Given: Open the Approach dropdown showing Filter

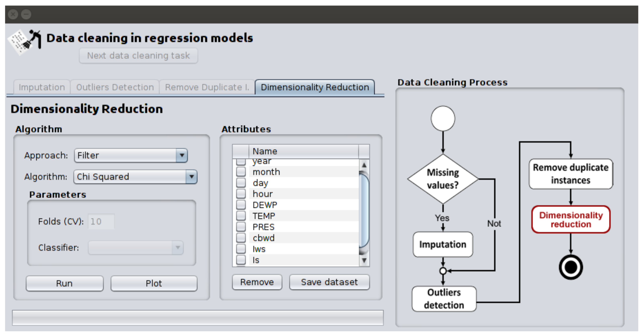Looking at the screenshot, I should pyautogui.click(x=131, y=155).
